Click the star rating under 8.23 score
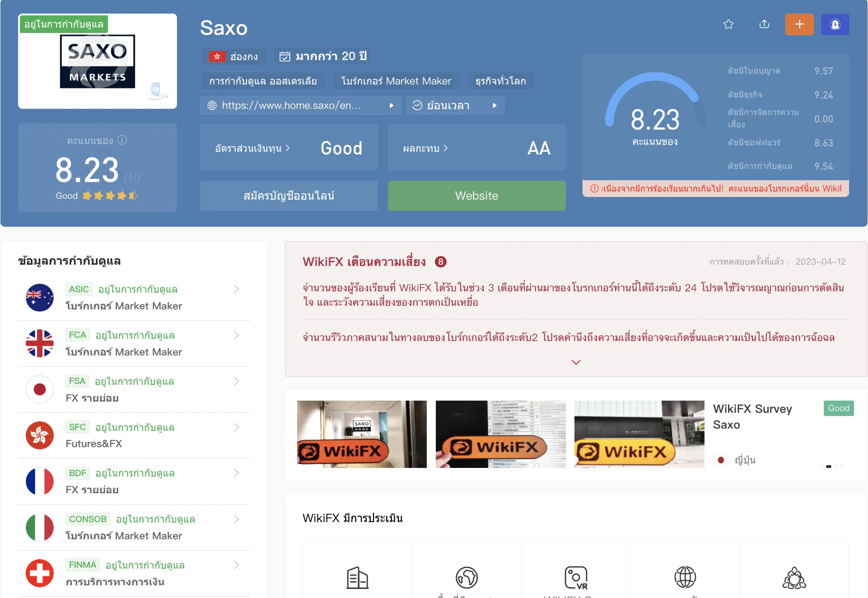Image resolution: width=868 pixels, height=598 pixels. click(x=110, y=196)
